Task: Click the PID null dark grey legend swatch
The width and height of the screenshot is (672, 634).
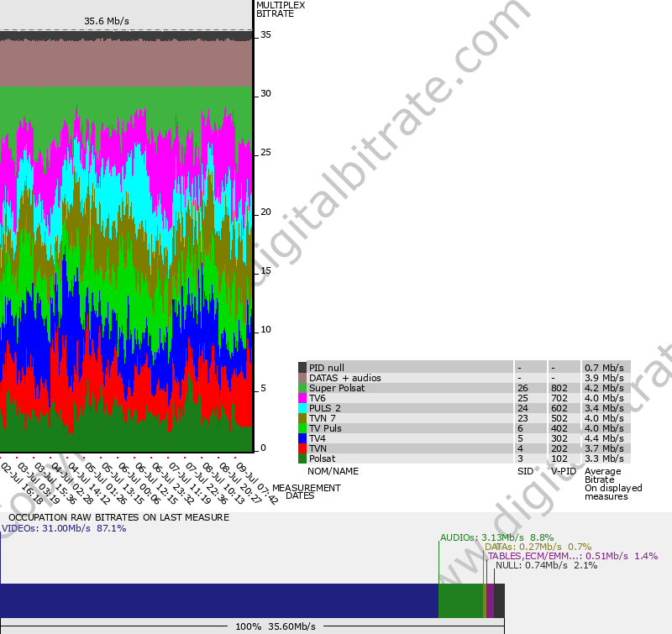Action: click(302, 368)
